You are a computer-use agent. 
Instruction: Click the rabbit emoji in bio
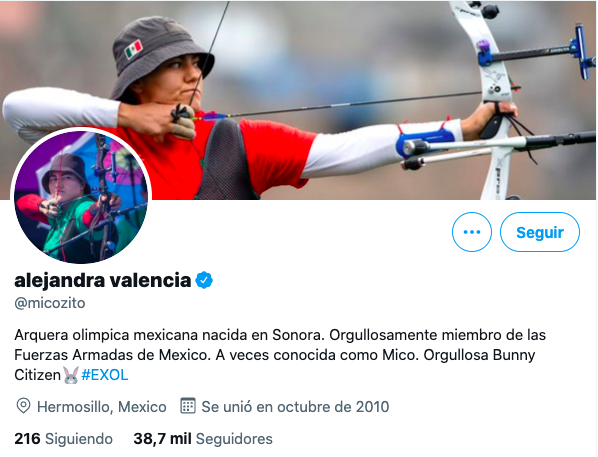(71, 375)
